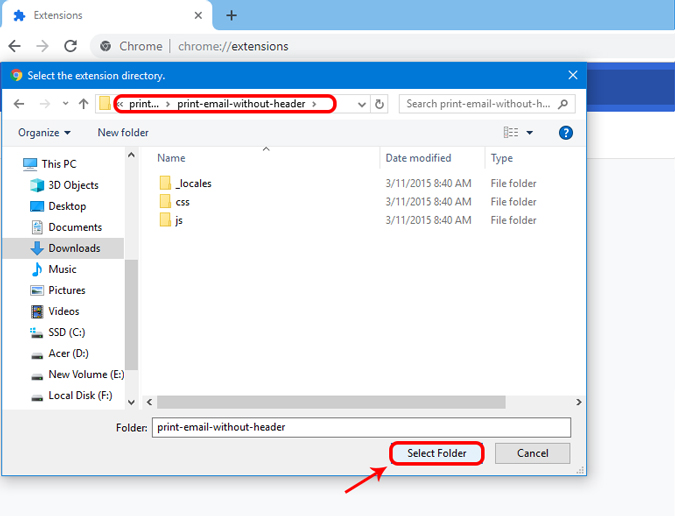Open a new Chrome tab

(x=231, y=15)
